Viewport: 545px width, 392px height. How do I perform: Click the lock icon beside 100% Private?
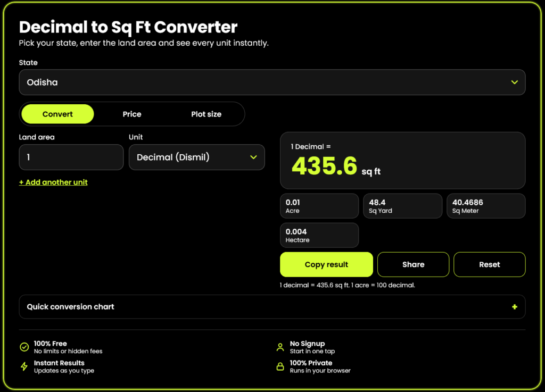coord(280,366)
